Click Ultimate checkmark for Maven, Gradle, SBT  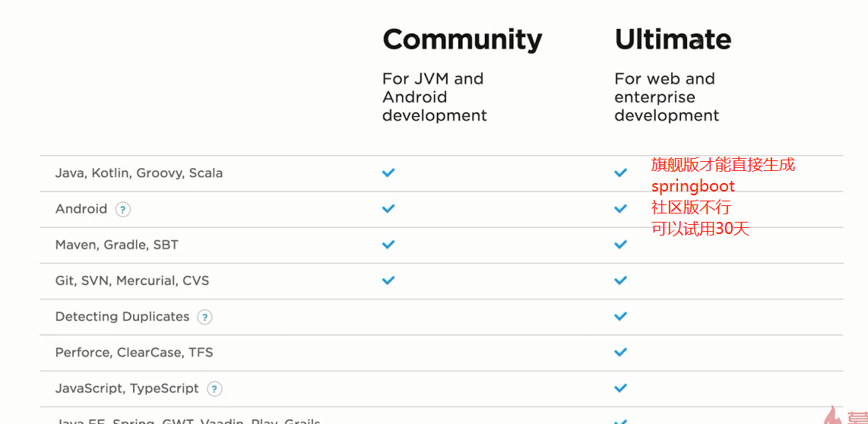coord(620,244)
